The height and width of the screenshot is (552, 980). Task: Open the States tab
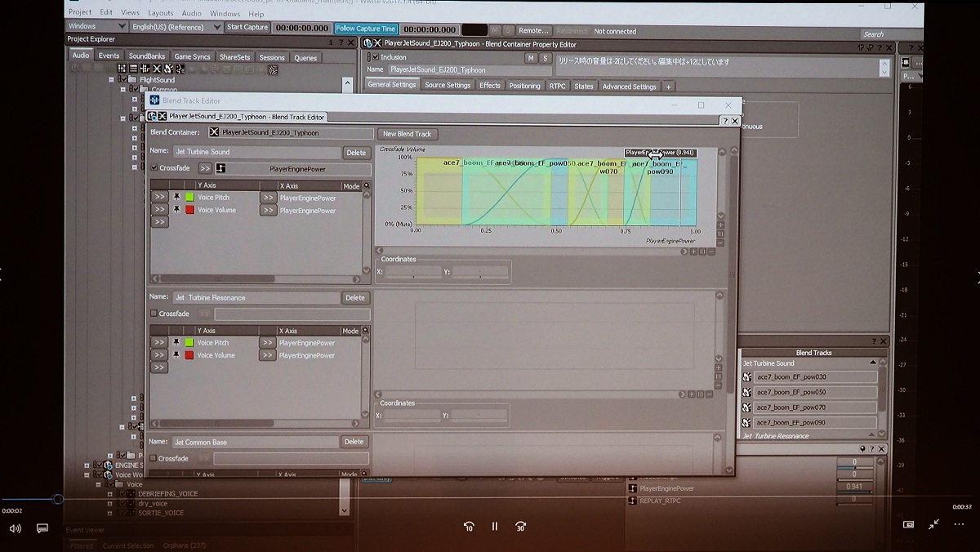[x=583, y=86]
